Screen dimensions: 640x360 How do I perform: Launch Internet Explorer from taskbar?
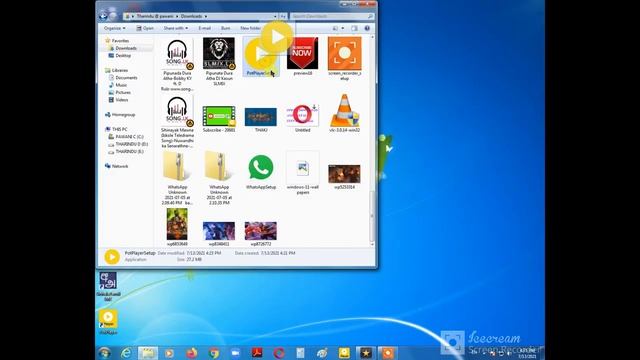point(126,353)
